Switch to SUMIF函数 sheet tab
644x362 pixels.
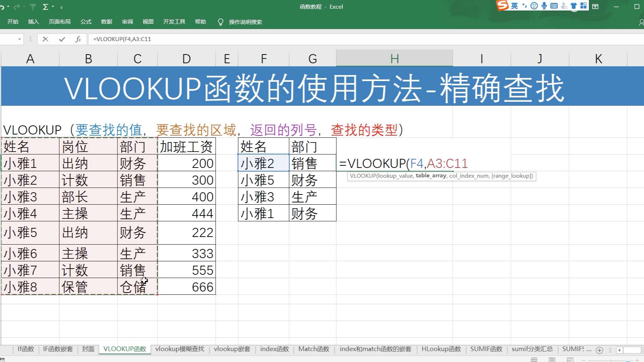tap(486, 349)
